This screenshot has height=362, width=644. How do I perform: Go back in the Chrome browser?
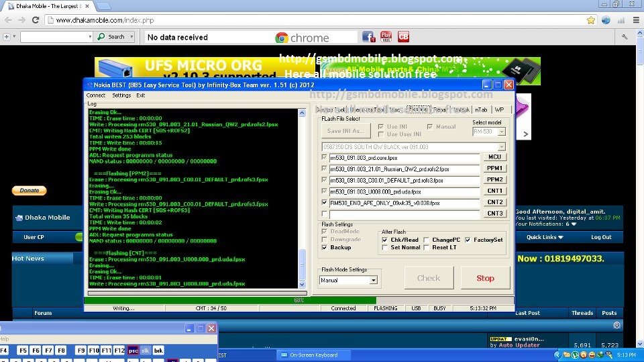pyautogui.click(x=8, y=20)
